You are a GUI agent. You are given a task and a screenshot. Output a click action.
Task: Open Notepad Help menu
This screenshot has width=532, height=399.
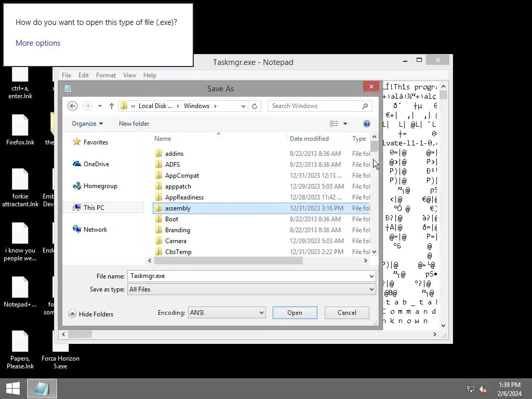[150, 75]
